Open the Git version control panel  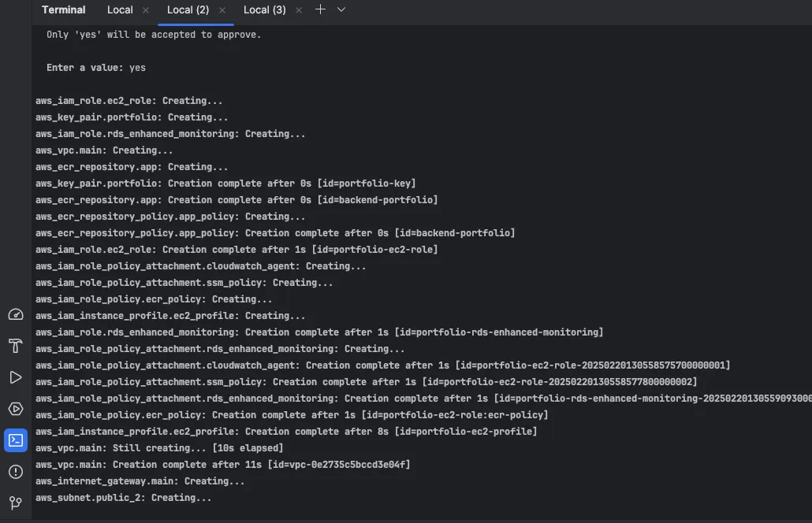[16, 503]
